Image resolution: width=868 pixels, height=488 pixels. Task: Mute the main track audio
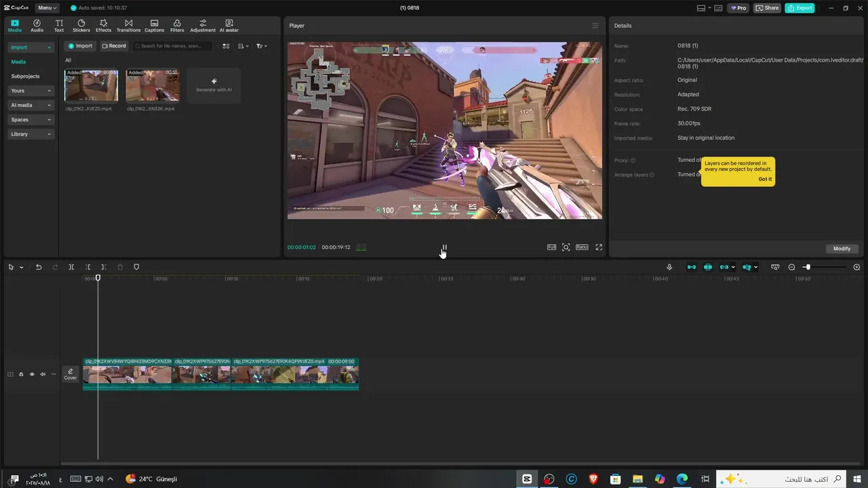point(43,374)
